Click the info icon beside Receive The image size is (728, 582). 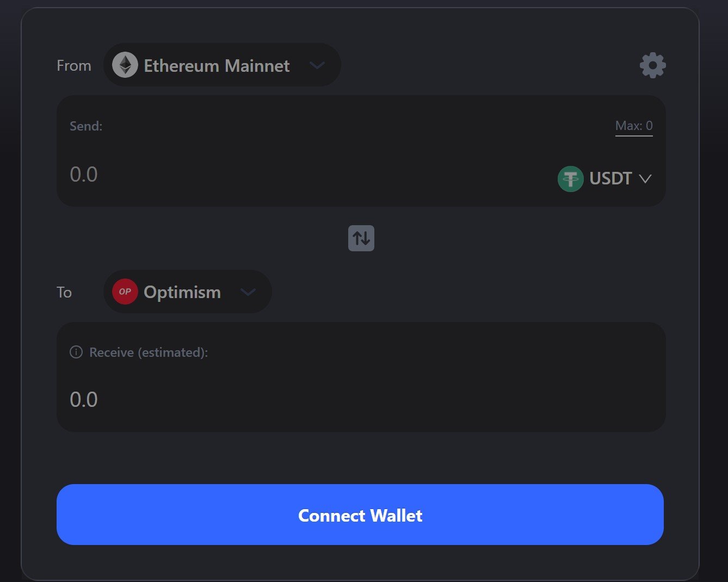tap(76, 352)
